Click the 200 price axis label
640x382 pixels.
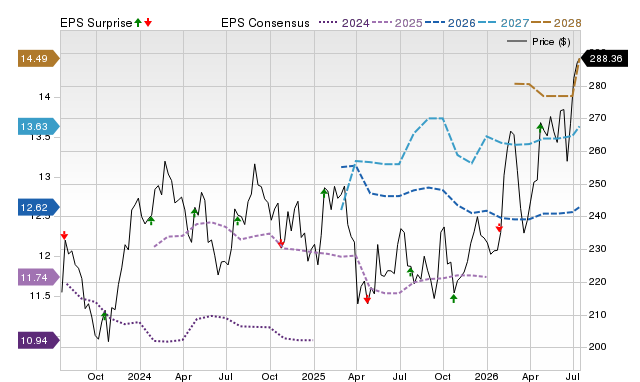(597, 346)
